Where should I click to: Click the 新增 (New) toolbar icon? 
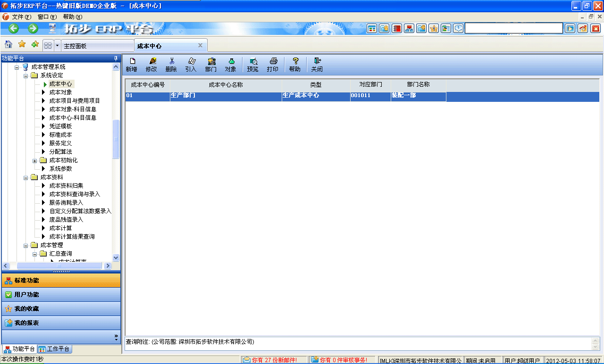point(132,64)
